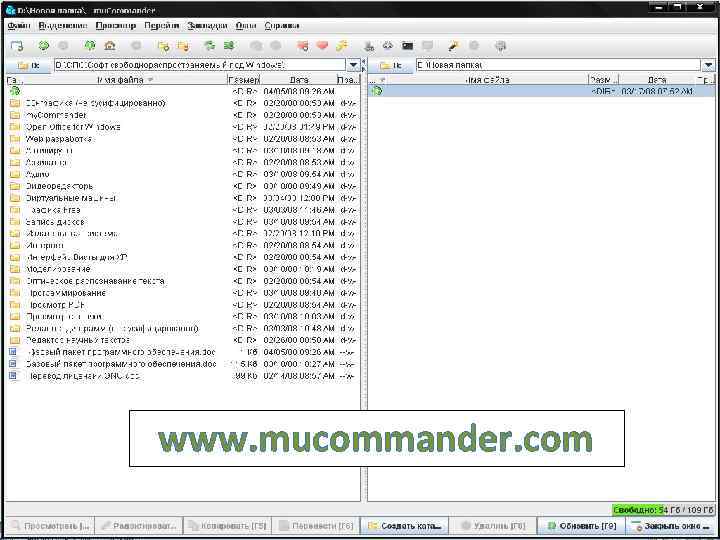
Task: Open Edit credentials key icon
Action: 342,46
